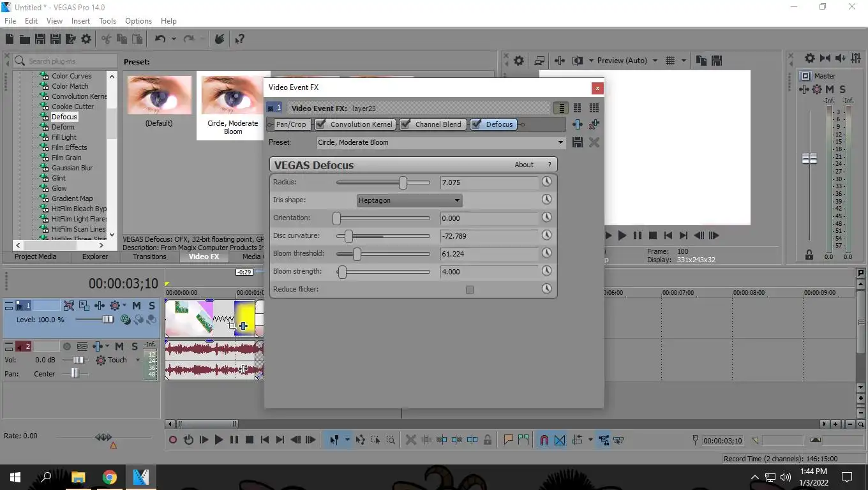
Task: Click About in VEGAS Defocus header
Action: (524, 165)
